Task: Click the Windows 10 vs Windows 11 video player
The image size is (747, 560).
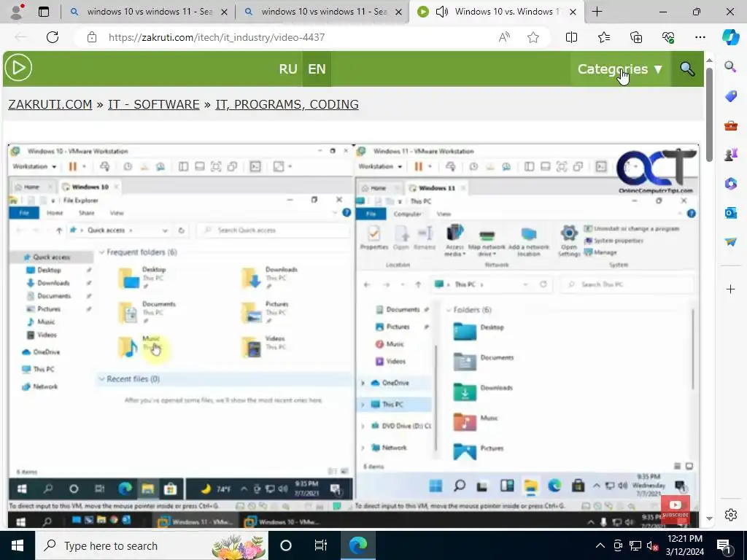Action: [x=354, y=335]
